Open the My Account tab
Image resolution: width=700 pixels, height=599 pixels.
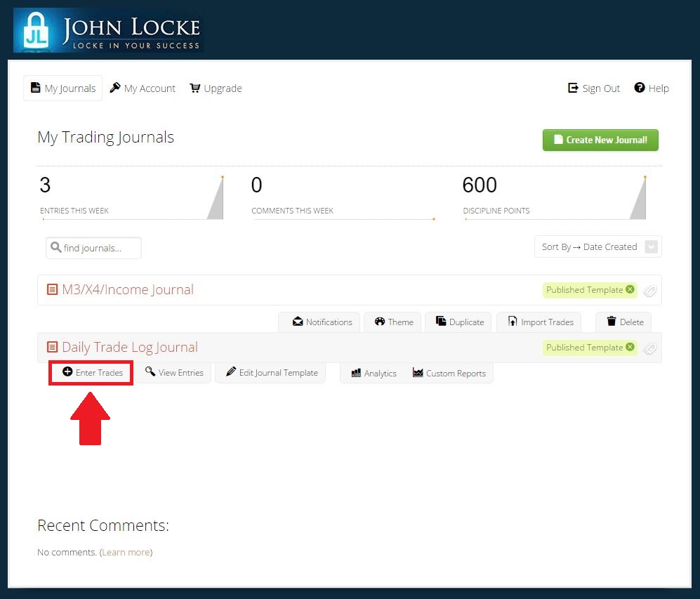(x=143, y=88)
